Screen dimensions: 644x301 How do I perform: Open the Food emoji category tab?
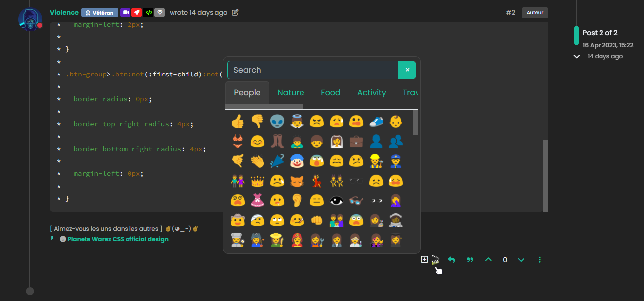click(x=330, y=92)
